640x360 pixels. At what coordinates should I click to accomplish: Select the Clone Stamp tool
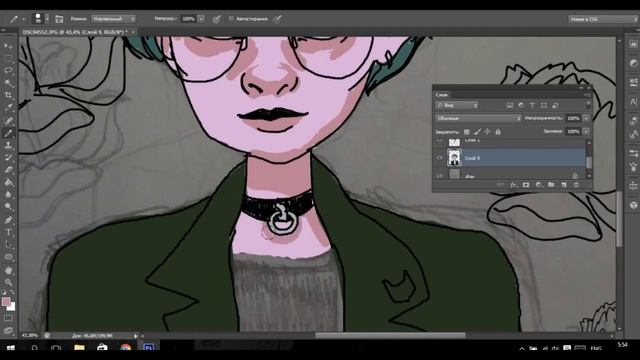[8, 145]
